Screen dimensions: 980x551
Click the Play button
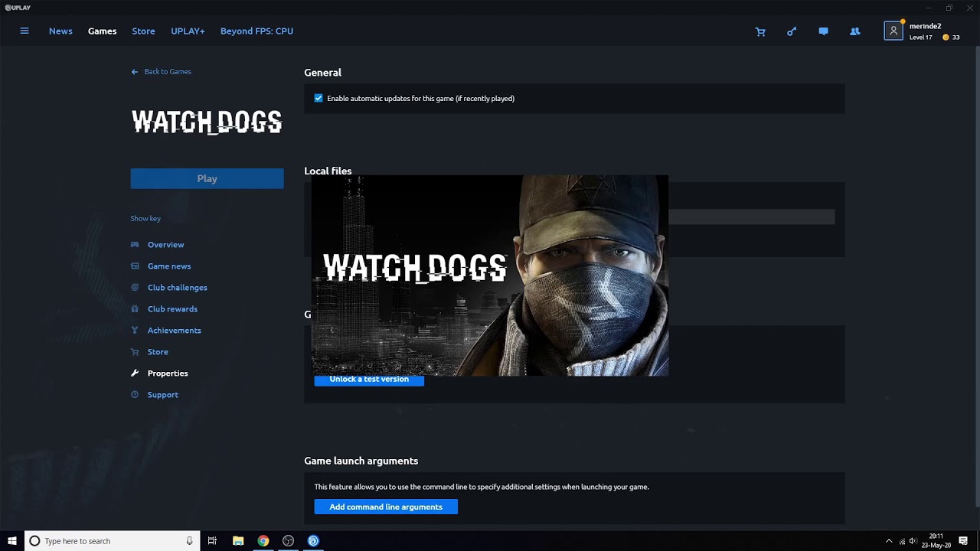click(207, 178)
